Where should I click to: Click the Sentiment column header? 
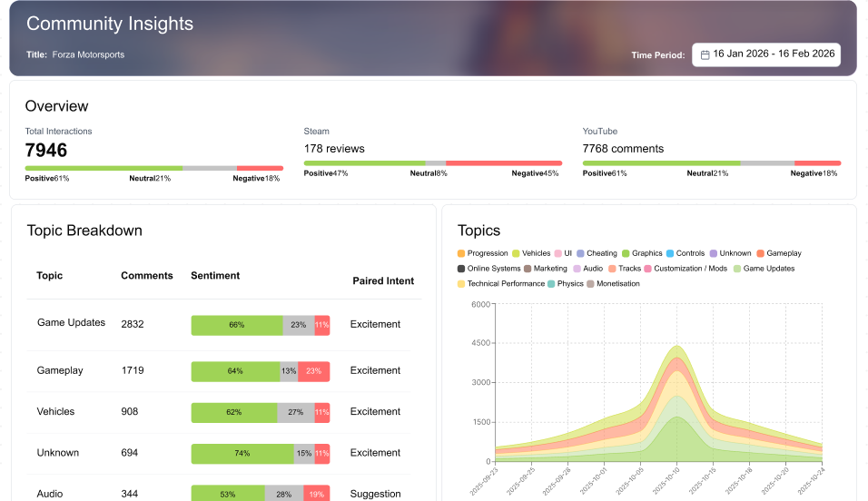pos(215,276)
